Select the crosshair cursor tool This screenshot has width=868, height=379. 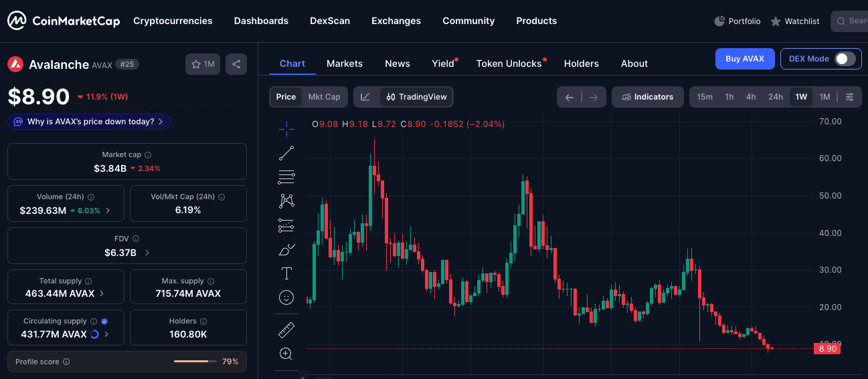[x=286, y=129]
